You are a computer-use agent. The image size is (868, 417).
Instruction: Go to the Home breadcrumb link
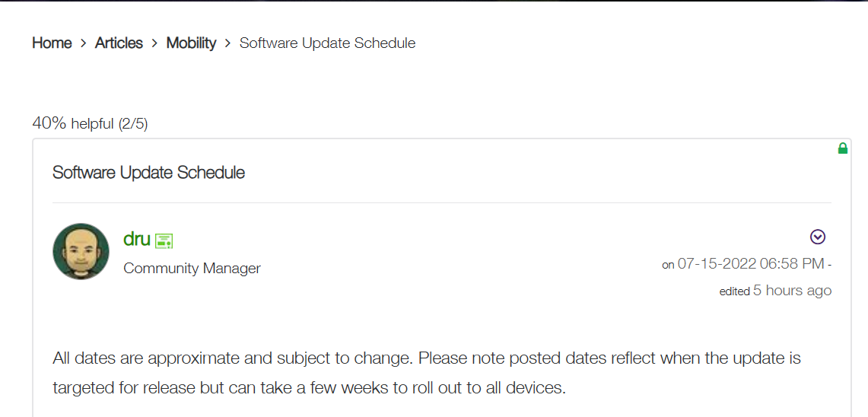click(52, 43)
